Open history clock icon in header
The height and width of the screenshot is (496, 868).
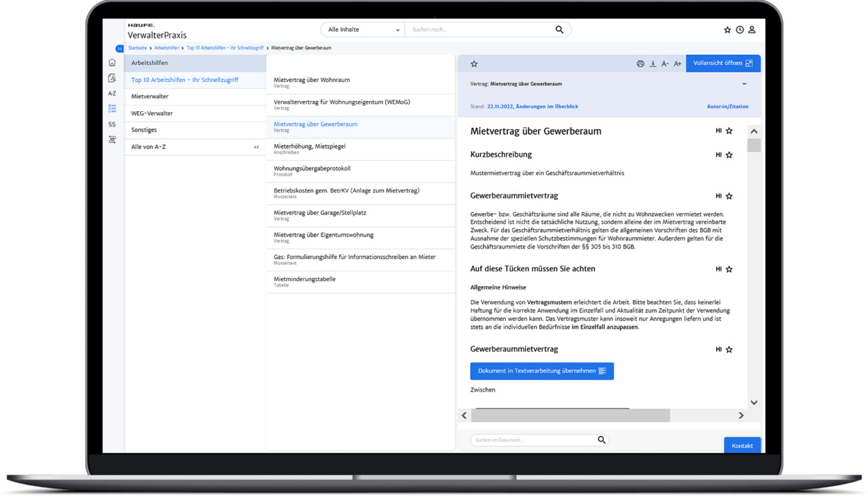(x=740, y=30)
